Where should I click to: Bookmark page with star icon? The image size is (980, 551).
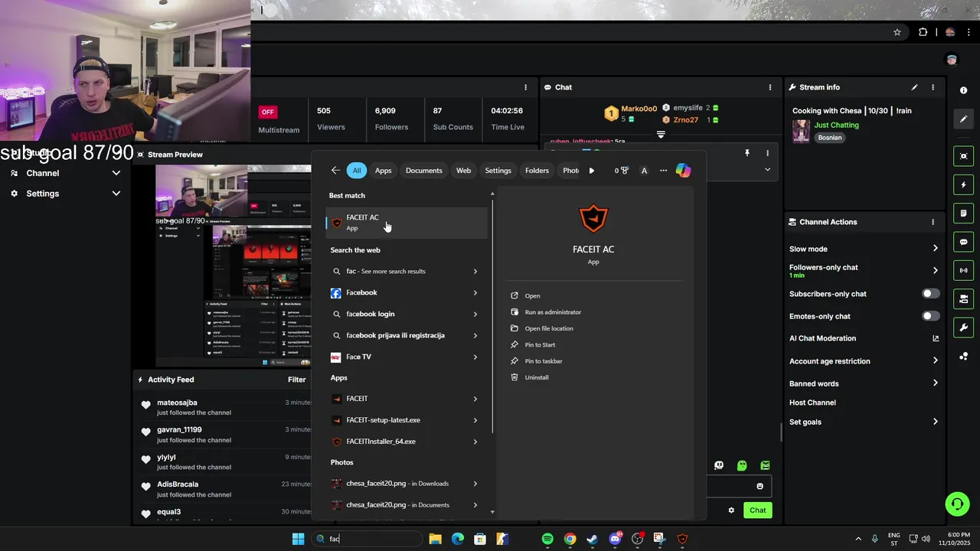tap(897, 32)
